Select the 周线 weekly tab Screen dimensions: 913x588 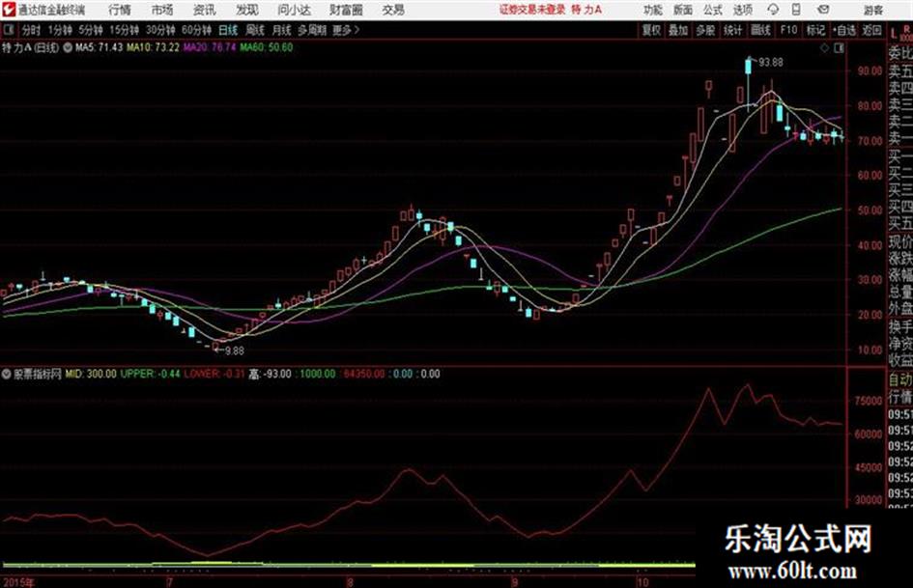pyautogui.click(x=255, y=30)
